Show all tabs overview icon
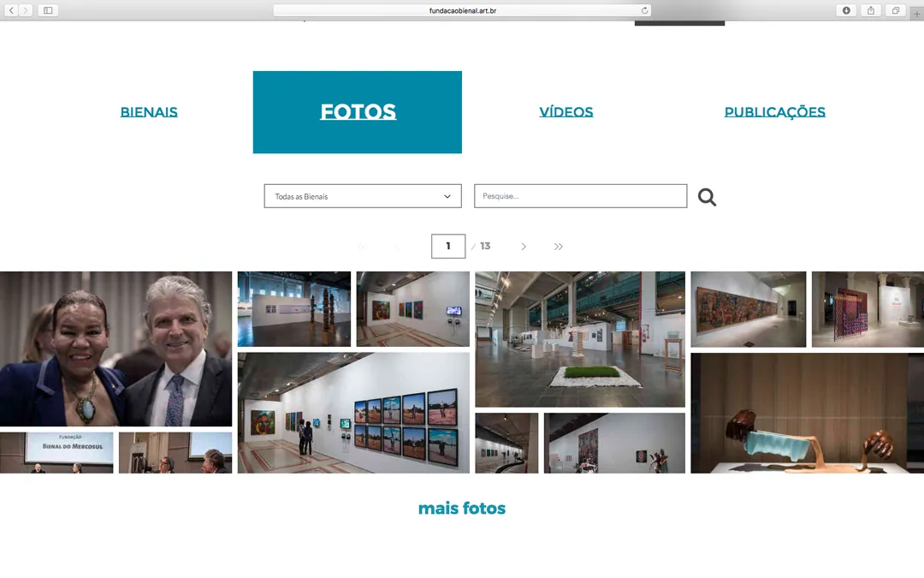This screenshot has width=924, height=578. (x=895, y=10)
